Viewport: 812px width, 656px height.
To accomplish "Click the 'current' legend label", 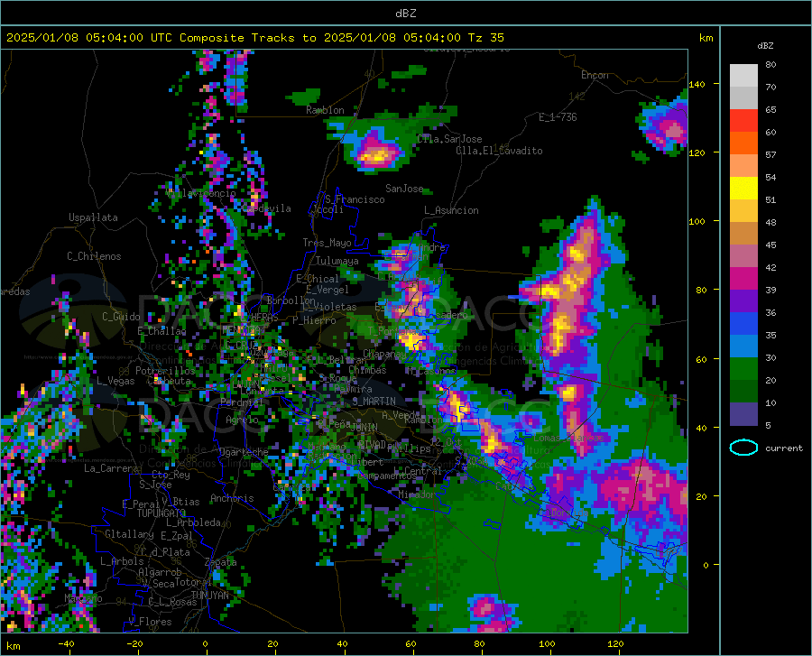I will (x=784, y=448).
